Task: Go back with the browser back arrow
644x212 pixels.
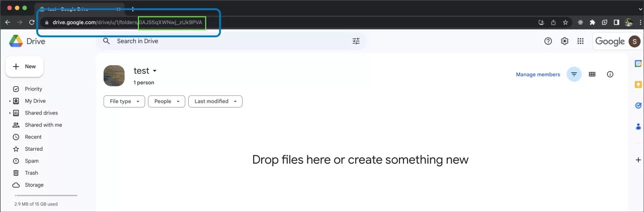Action: (x=8, y=22)
